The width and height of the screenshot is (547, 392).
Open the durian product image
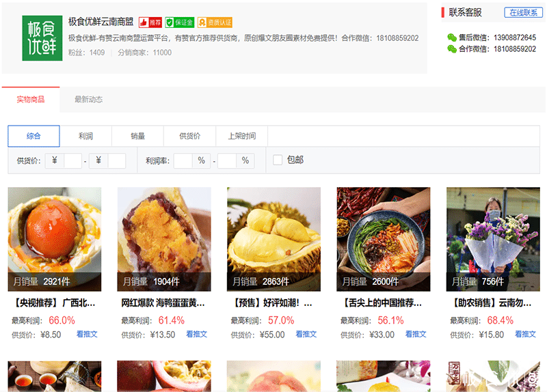tap(274, 239)
